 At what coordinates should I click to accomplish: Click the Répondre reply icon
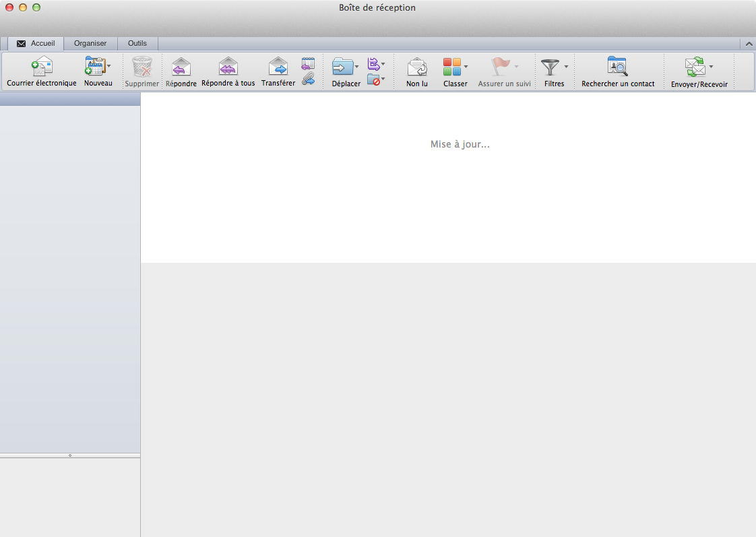pyautogui.click(x=181, y=67)
